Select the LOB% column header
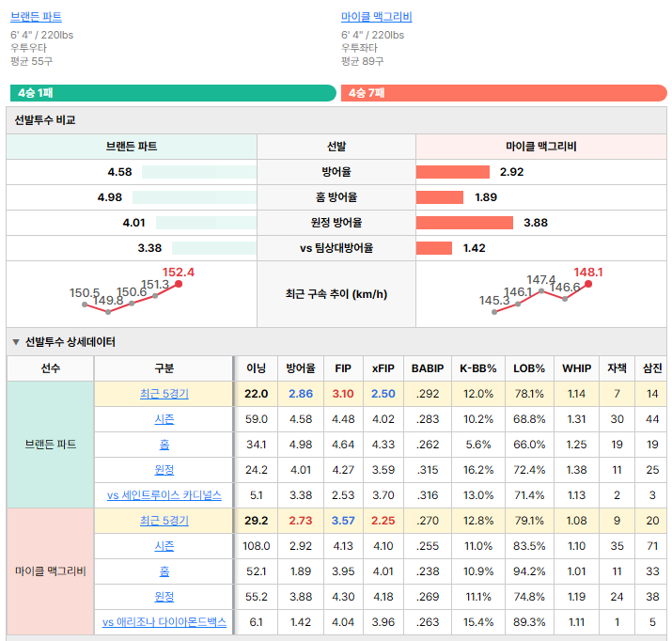 tap(529, 368)
